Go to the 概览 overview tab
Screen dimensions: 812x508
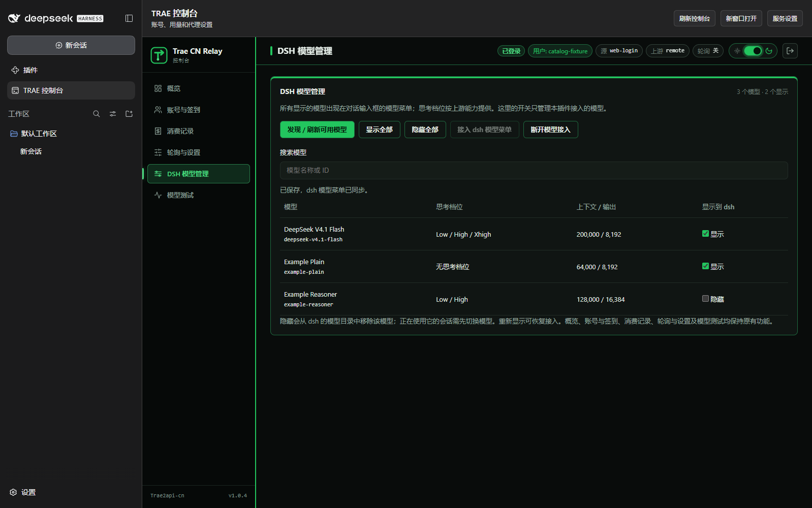[x=199, y=88]
